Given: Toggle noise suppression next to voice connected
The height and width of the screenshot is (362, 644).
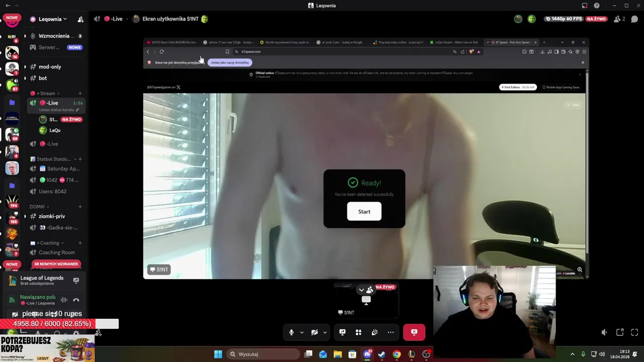Looking at the screenshot, I should (64, 300).
